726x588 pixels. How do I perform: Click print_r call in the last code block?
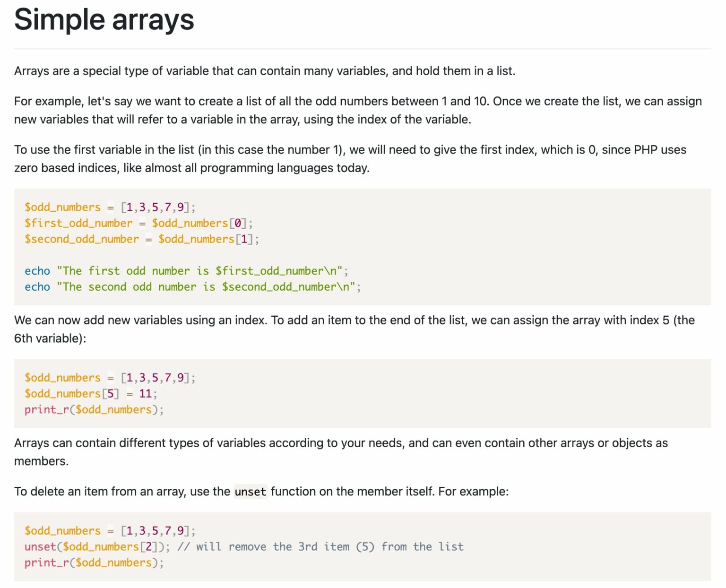click(x=94, y=563)
